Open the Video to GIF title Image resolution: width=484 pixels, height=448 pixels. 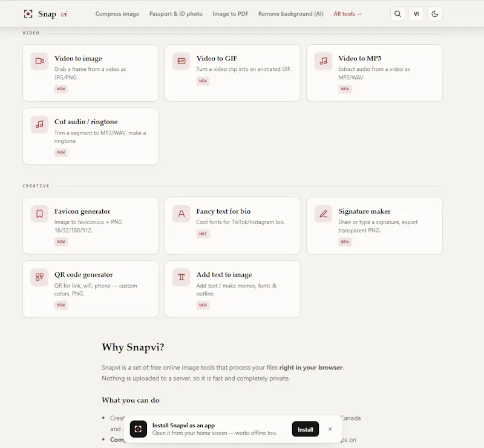point(217,58)
